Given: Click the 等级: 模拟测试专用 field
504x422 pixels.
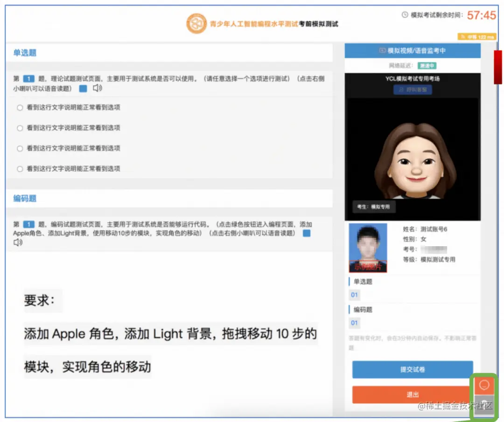Looking at the screenshot, I should pyautogui.click(x=429, y=259).
